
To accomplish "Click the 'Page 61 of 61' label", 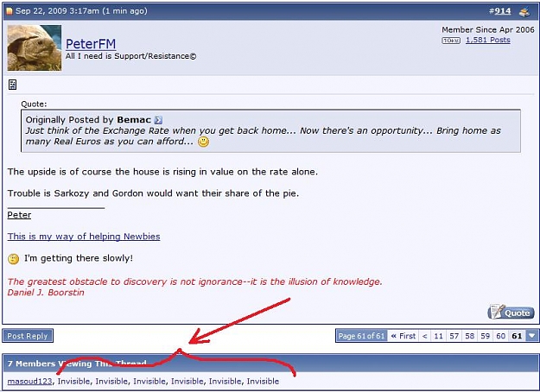I will [361, 336].
